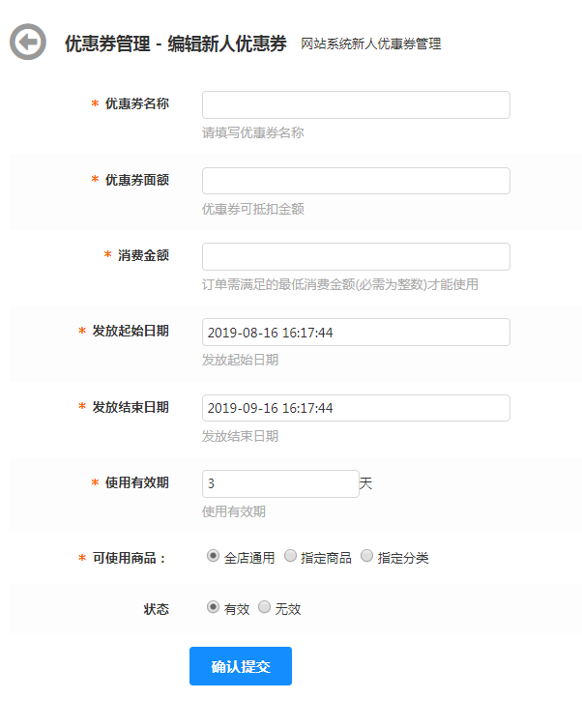This screenshot has width=582, height=728.
Task: Click the 使用有效期 days input
Action: click(x=280, y=483)
